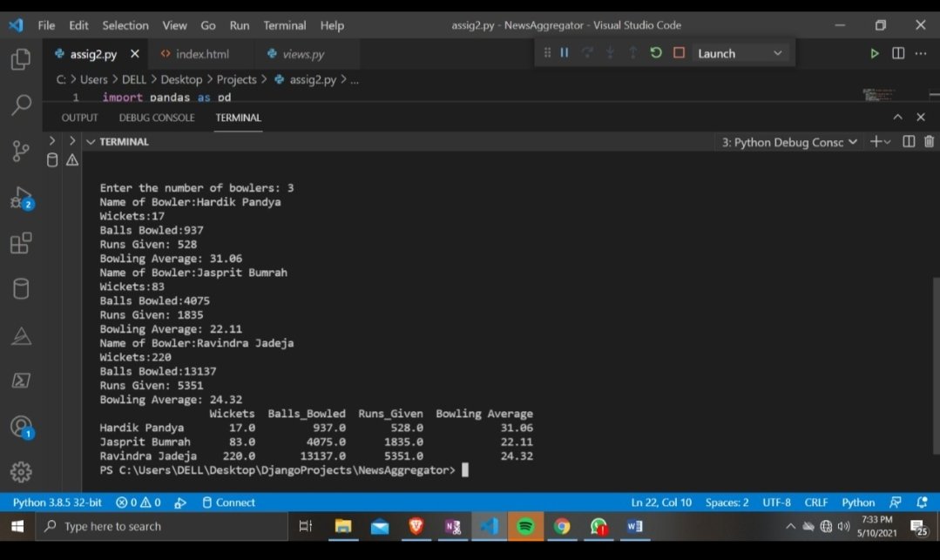940x560 pixels.
Task: Click the Windows taskbar search box
Action: (x=162, y=526)
